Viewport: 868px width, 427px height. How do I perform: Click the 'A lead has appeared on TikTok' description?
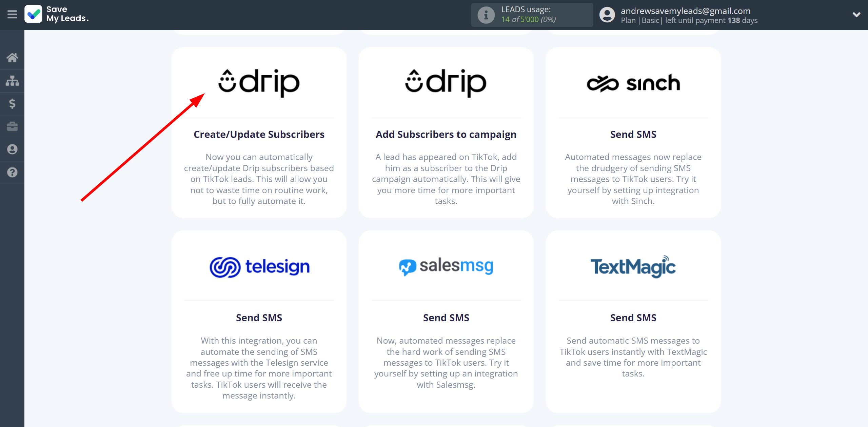(446, 179)
